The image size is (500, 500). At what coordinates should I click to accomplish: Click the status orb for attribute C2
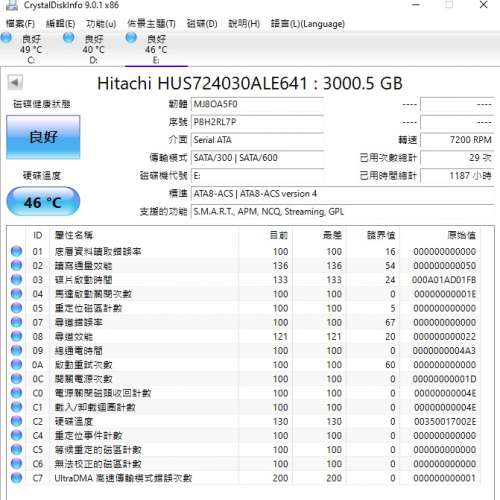[x=16, y=421]
